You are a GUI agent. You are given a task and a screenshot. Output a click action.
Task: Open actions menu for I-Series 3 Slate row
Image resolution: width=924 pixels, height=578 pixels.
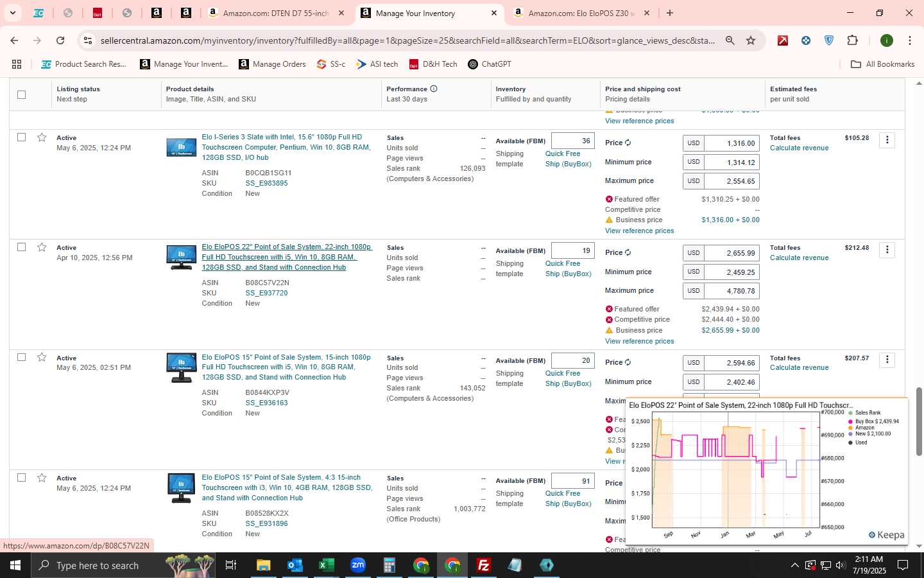coord(887,140)
